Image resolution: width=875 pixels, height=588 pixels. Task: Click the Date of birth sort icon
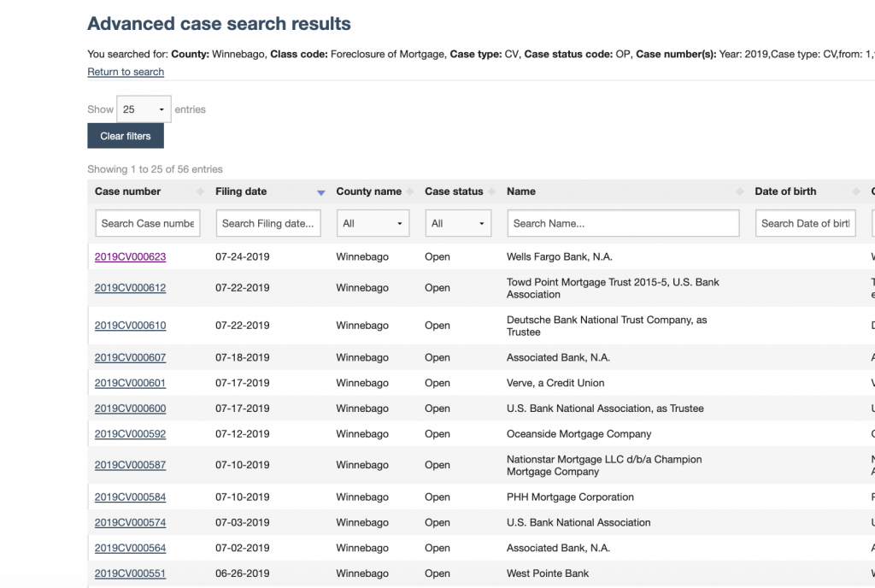click(856, 192)
